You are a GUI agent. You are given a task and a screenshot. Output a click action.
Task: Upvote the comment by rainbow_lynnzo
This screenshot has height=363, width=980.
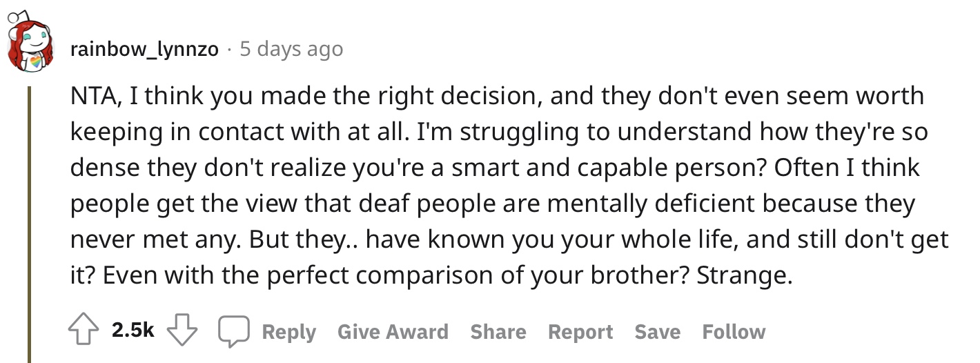[x=83, y=332]
